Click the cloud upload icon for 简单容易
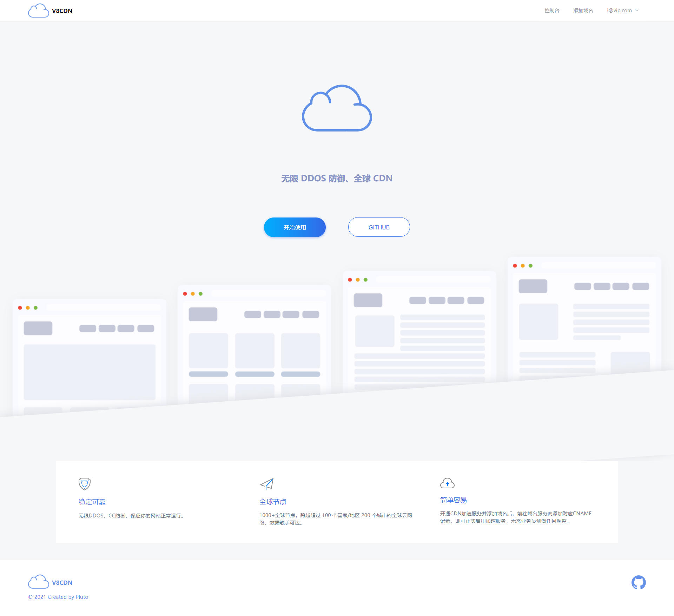The width and height of the screenshot is (674, 616). pyautogui.click(x=447, y=483)
